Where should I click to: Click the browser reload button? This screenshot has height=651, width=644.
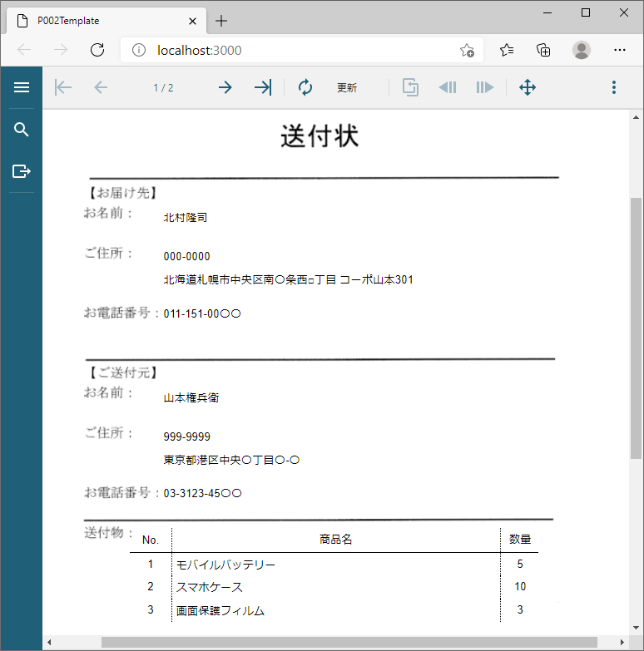tap(97, 50)
